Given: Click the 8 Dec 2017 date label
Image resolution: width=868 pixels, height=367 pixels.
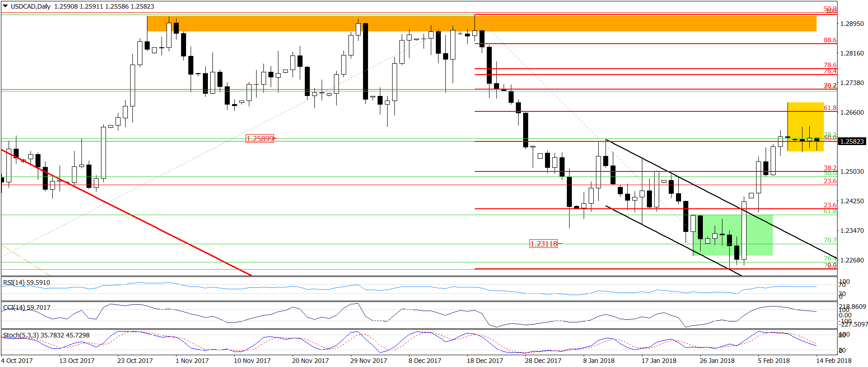Looking at the screenshot, I should [x=425, y=361].
